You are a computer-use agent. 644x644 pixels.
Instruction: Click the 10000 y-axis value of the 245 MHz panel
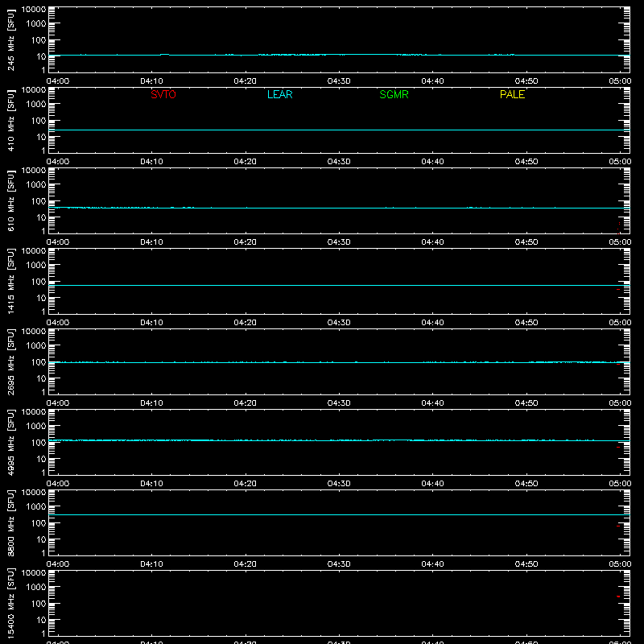(34, 10)
